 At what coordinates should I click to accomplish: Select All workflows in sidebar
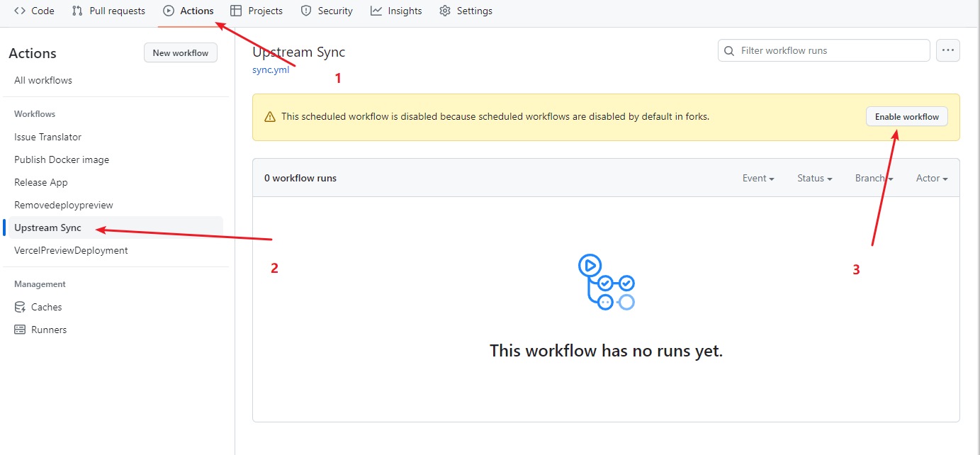click(x=43, y=80)
